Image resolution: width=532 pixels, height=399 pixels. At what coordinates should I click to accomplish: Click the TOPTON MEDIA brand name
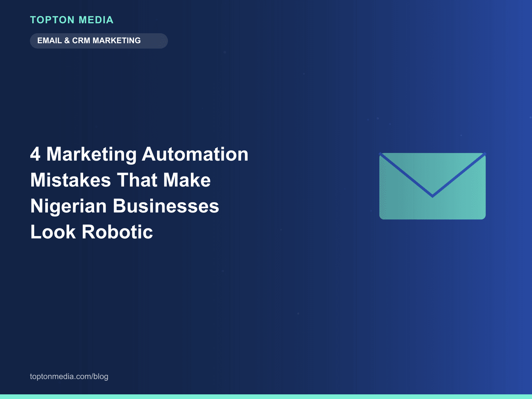coord(72,20)
